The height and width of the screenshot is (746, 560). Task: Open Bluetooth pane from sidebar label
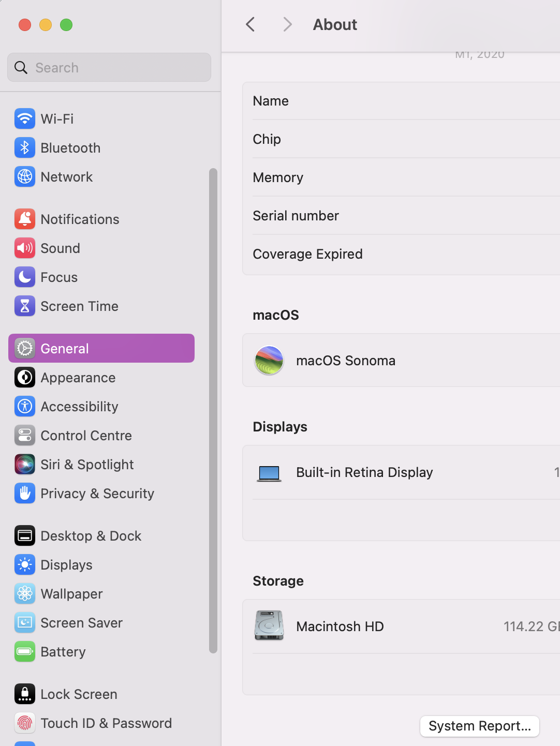pos(70,148)
